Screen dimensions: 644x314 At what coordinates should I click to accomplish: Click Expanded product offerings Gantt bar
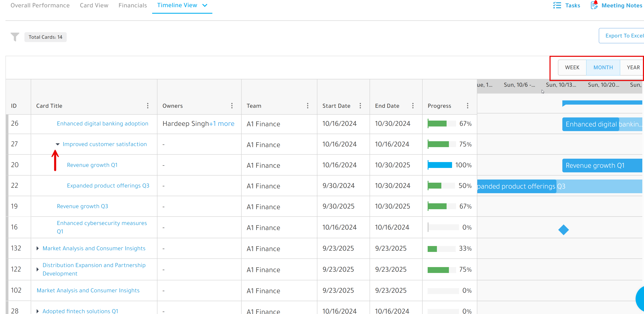coord(559,186)
